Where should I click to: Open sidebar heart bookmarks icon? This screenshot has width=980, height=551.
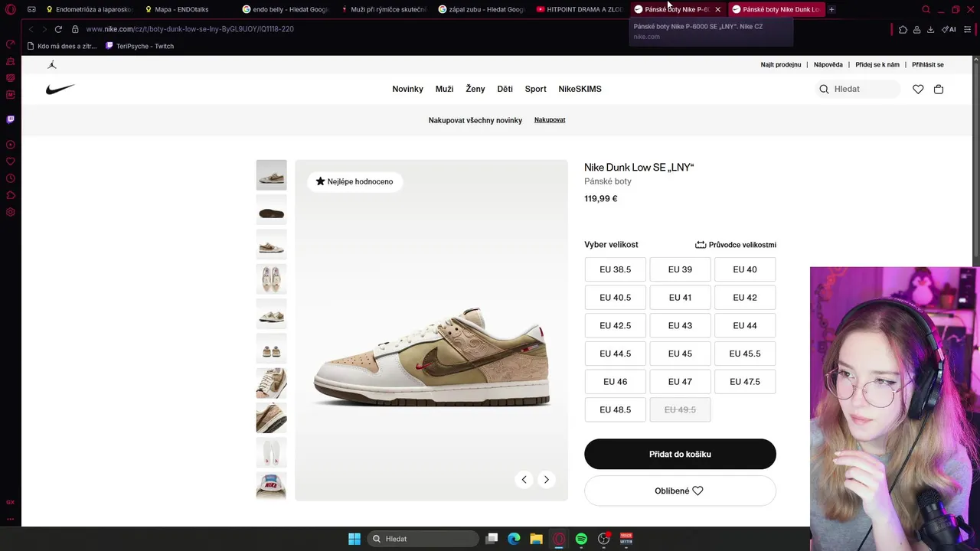11,161
